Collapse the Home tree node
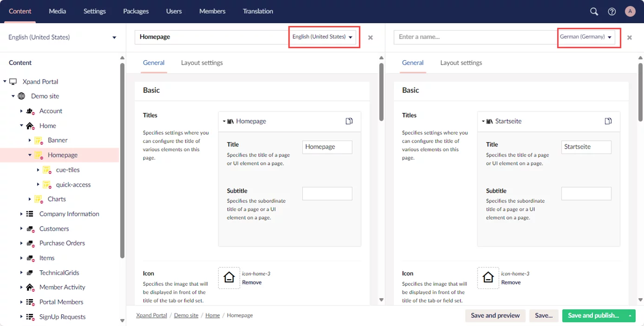Viewport: 644px width, 326px height. (21, 126)
